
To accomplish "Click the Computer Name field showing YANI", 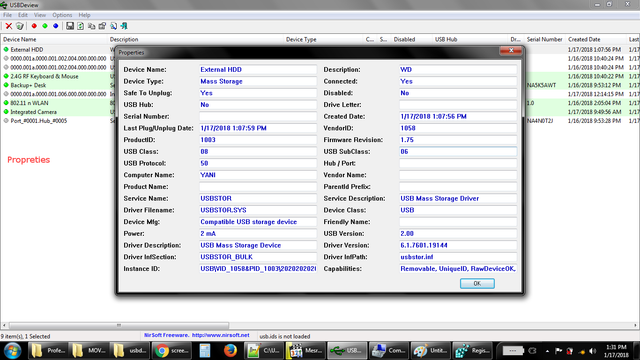I will click(x=258, y=175).
